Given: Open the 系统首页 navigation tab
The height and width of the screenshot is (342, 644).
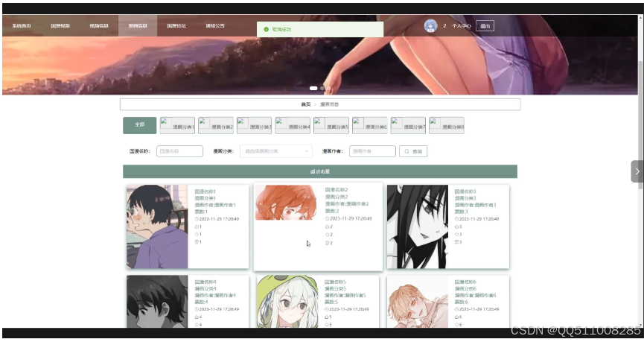Looking at the screenshot, I should (22, 26).
